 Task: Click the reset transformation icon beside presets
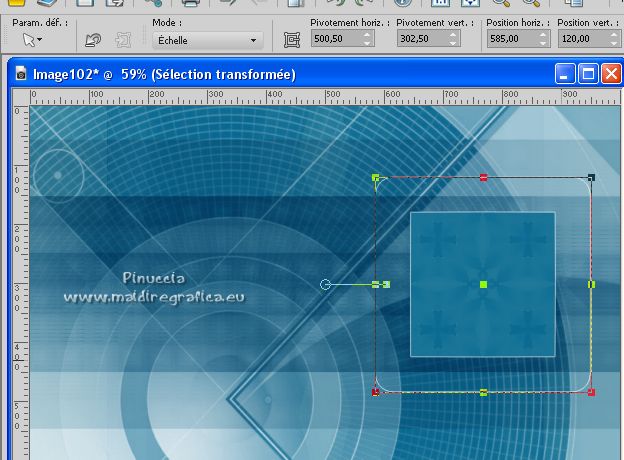click(93, 40)
